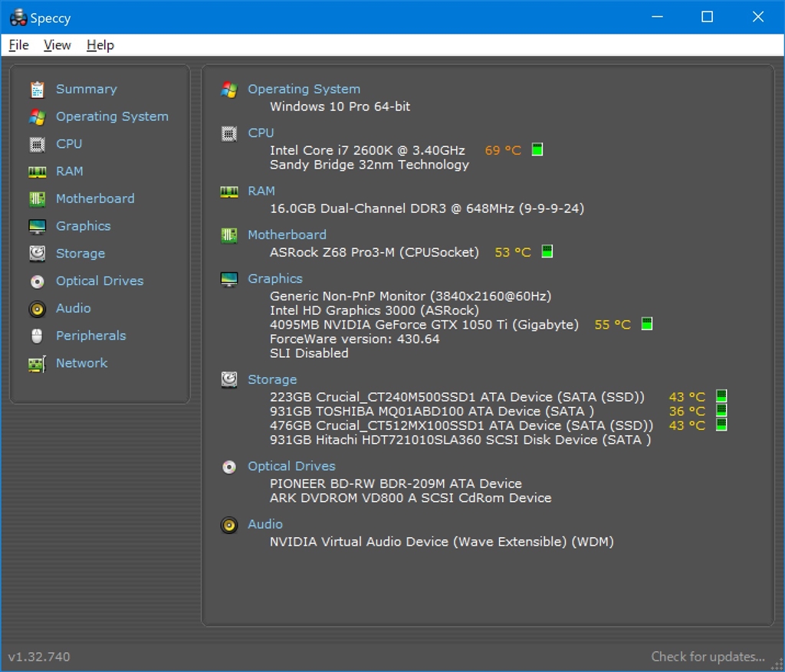Click the Storage hard drive icon in sidebar
785x672 pixels.
[37, 254]
